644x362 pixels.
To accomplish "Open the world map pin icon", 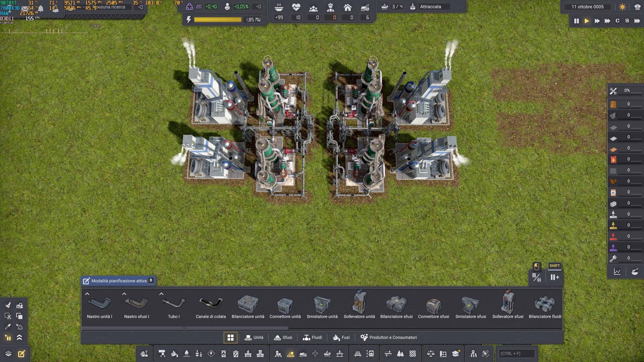I will click(473, 354).
